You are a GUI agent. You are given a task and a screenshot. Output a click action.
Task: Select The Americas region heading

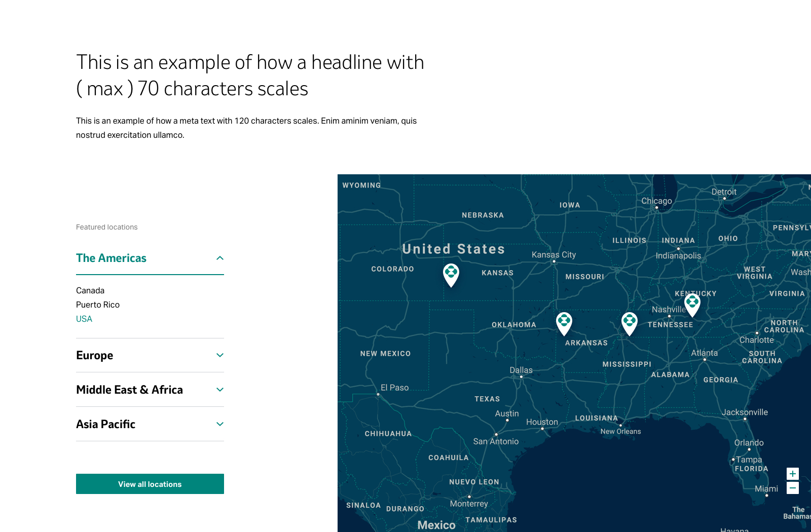pos(112,258)
